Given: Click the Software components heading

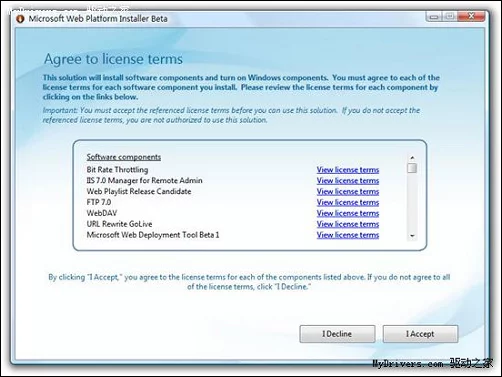Looking at the screenshot, I should tap(124, 157).
